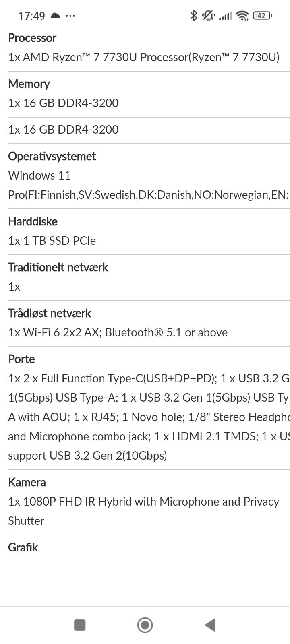This screenshot has height=644, width=290.
Task: Tap the mobile signal strength bars
Action: pyautogui.click(x=225, y=16)
